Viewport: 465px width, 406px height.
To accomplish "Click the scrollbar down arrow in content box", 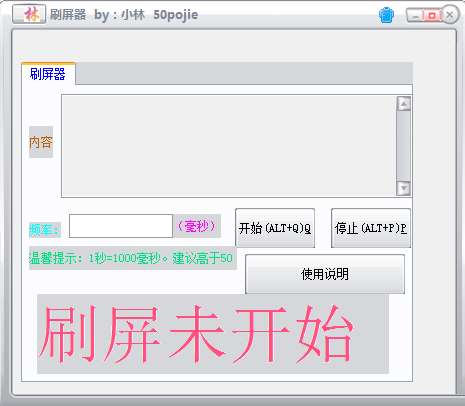I will (x=404, y=188).
